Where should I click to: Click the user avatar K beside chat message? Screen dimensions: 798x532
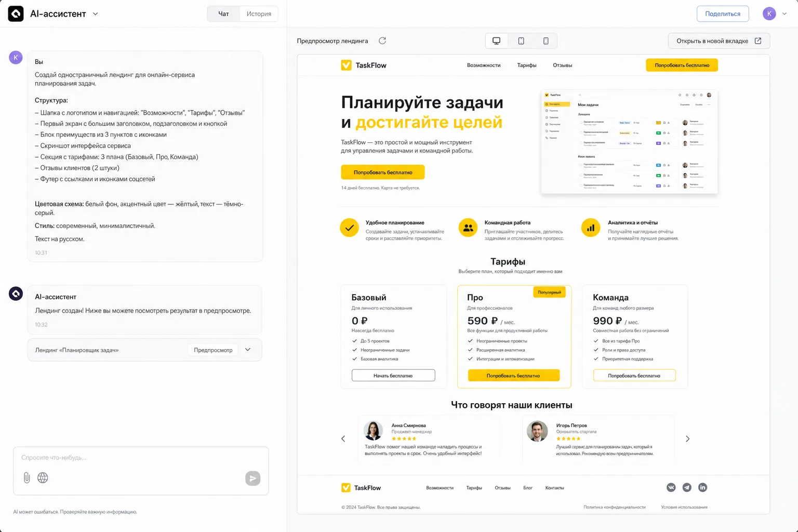(16, 57)
